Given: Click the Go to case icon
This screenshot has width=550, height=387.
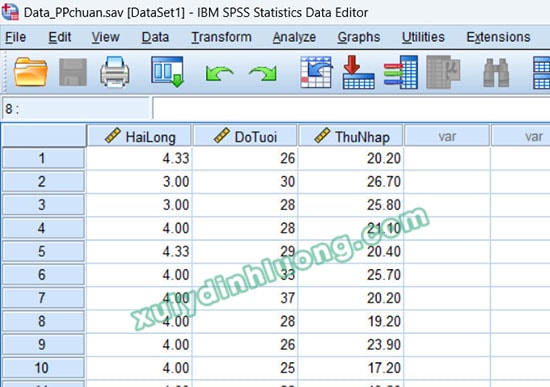Looking at the screenshot, I should [316, 72].
